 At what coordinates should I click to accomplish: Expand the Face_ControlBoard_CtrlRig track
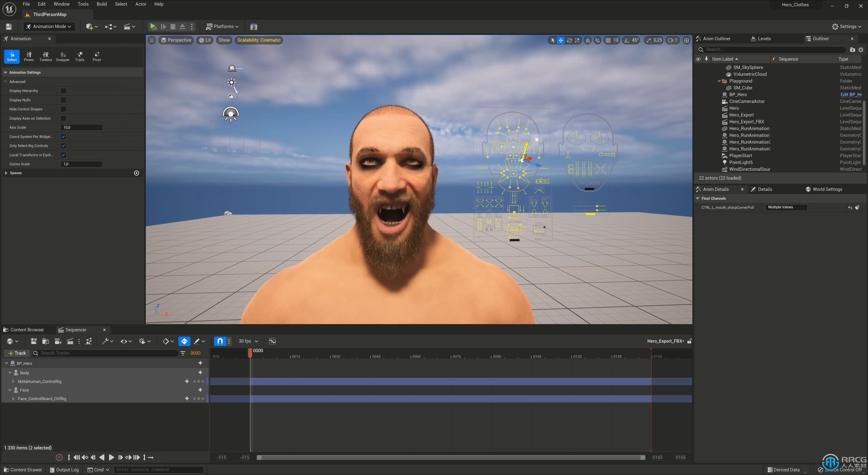point(13,399)
